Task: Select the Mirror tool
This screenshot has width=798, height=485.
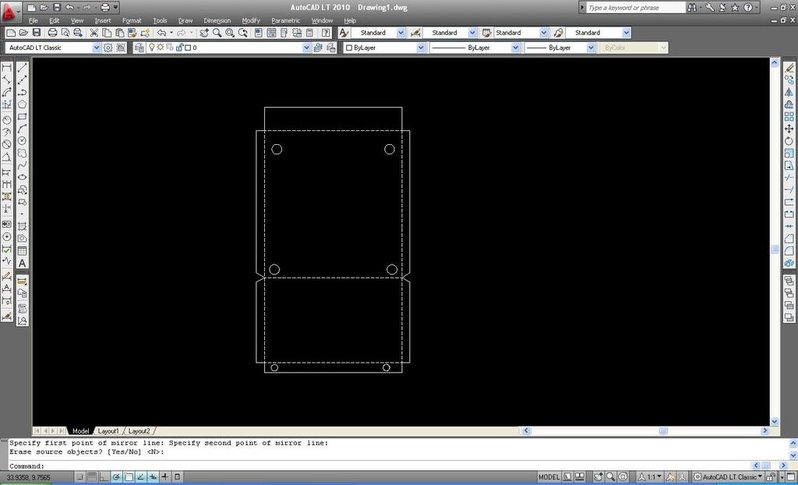Action: (x=789, y=92)
